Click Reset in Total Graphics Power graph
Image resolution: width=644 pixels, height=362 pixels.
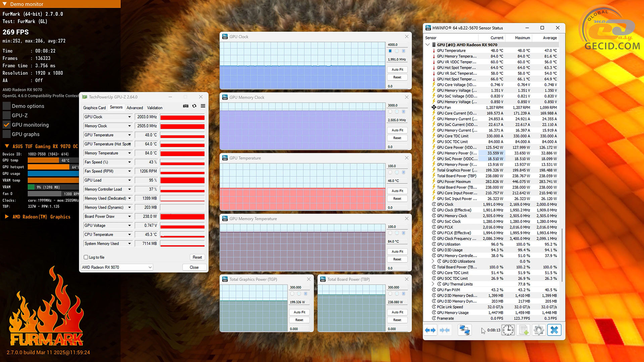[299, 320]
